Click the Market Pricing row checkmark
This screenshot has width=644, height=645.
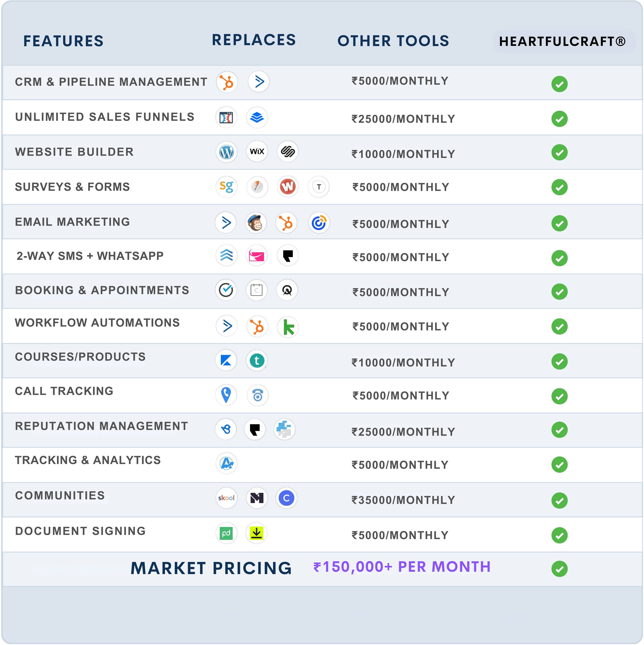[559, 568]
